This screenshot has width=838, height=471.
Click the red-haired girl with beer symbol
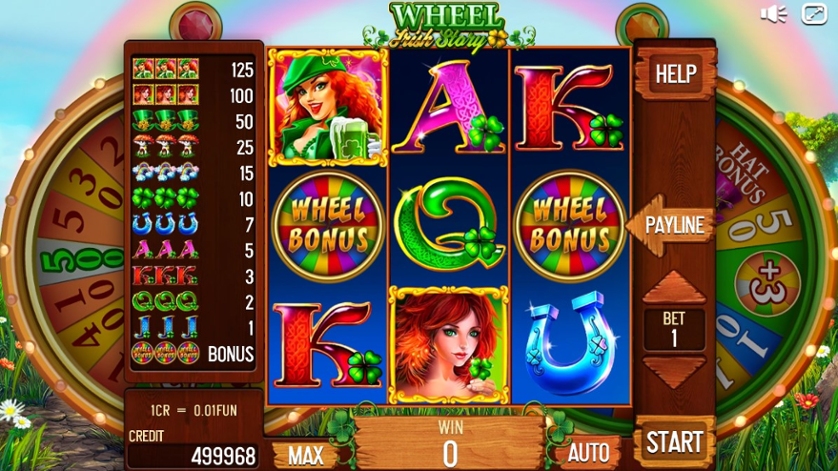point(328,107)
